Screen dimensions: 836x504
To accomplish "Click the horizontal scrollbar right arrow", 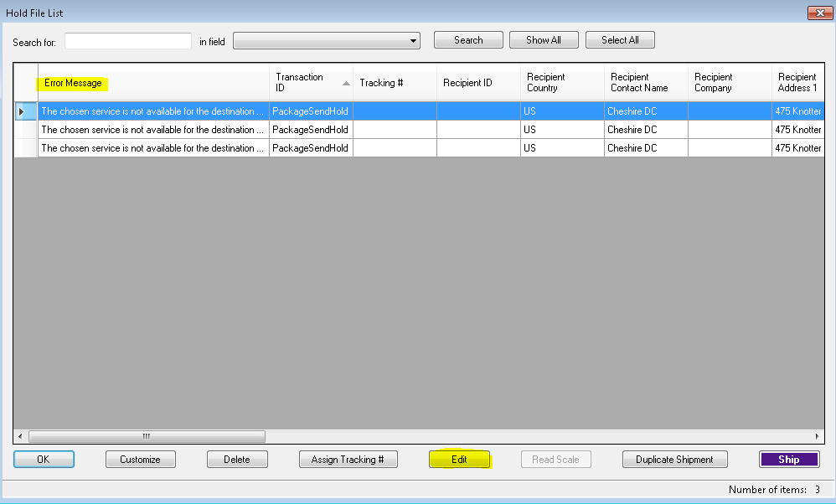I will [x=817, y=436].
